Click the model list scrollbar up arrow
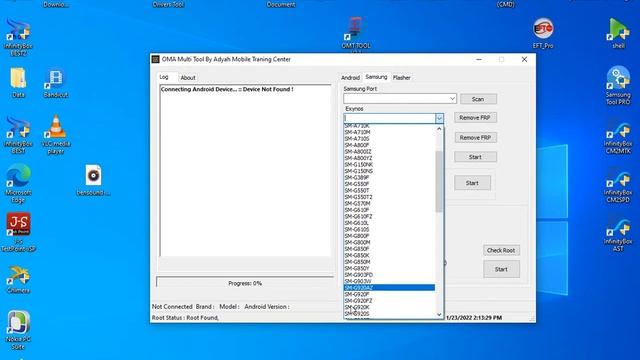This screenshot has height=360, width=640. [x=439, y=129]
